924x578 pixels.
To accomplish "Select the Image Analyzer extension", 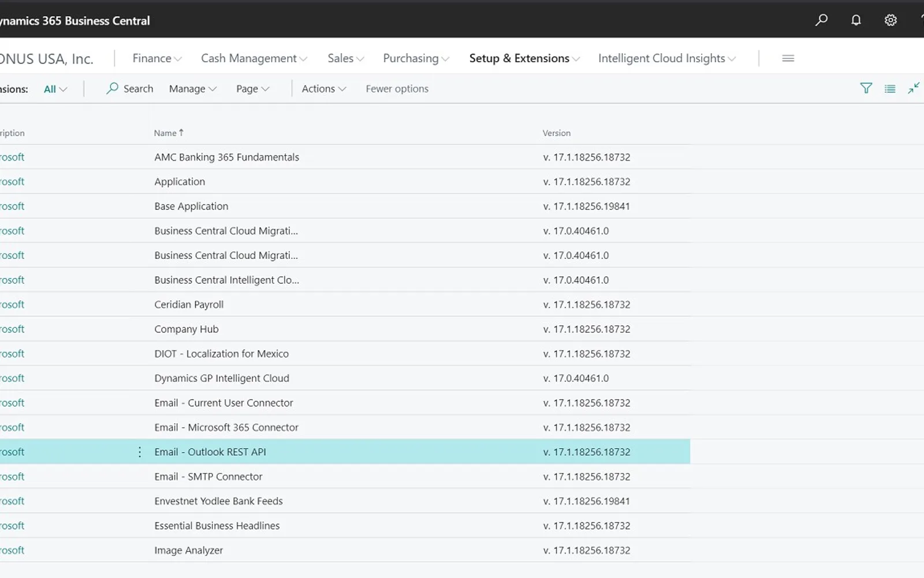I will (188, 550).
